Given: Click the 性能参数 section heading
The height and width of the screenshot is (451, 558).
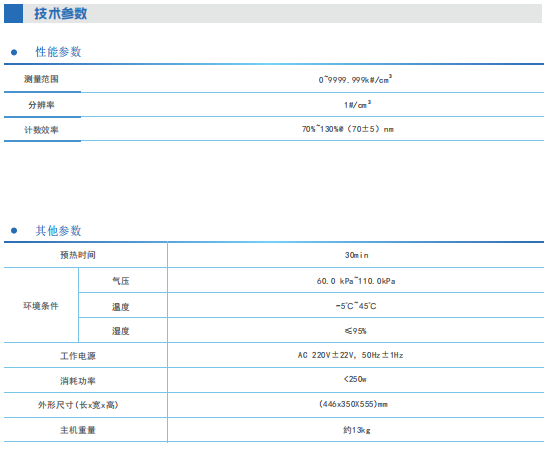Looking at the screenshot, I should point(58,52).
